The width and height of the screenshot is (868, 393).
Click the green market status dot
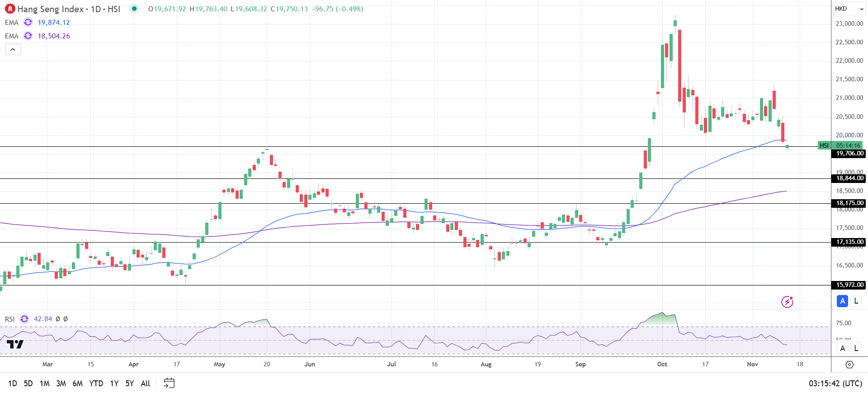pyautogui.click(x=134, y=9)
